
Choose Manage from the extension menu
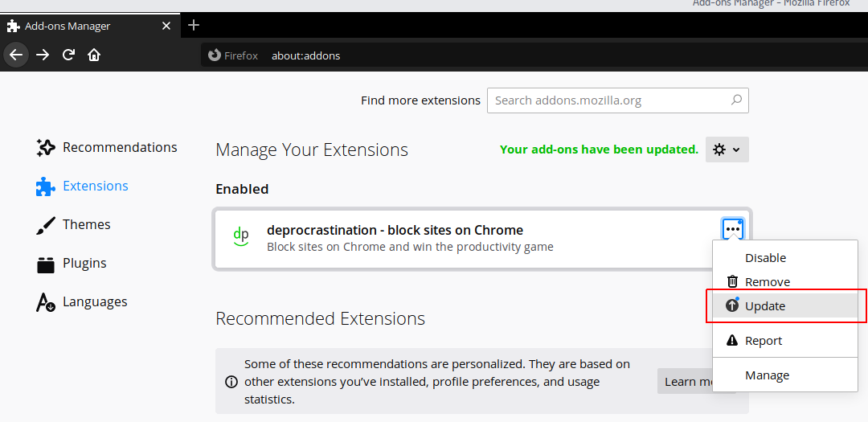[767, 375]
